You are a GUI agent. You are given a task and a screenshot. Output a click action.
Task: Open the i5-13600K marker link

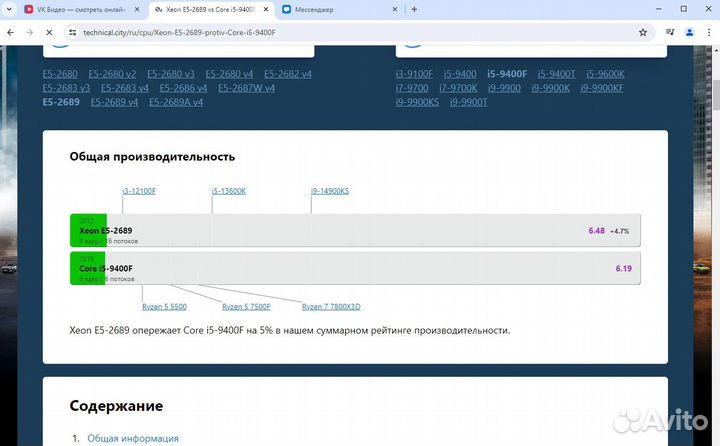click(x=229, y=191)
